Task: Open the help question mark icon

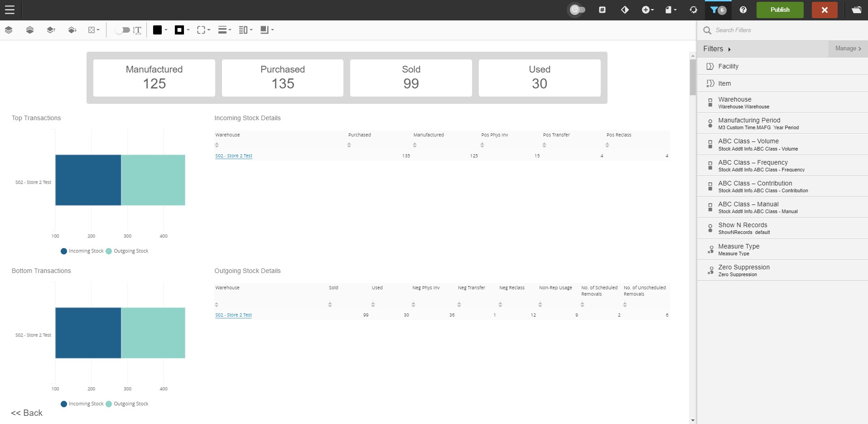Action: 743,10
